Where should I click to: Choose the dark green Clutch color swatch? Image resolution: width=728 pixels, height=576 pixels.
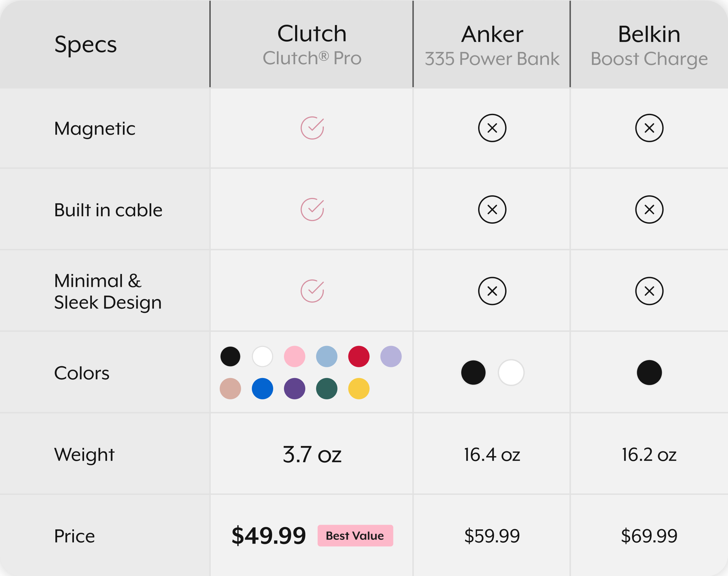tap(327, 389)
